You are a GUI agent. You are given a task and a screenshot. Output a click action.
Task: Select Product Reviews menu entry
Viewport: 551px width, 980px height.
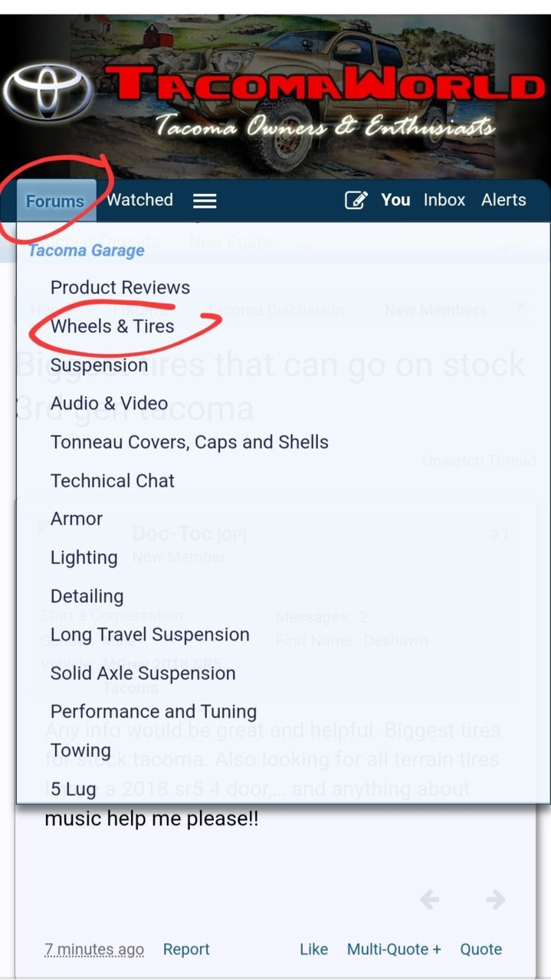pyautogui.click(x=120, y=287)
